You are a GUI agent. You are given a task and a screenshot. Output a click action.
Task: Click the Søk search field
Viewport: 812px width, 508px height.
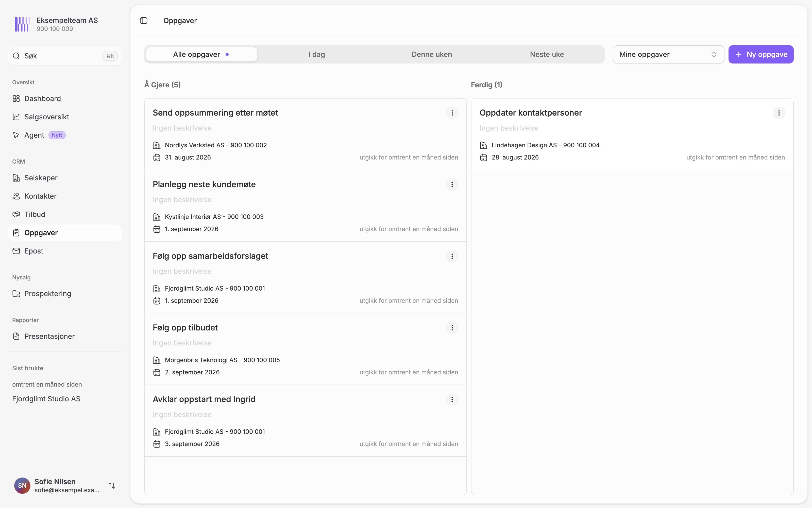65,56
